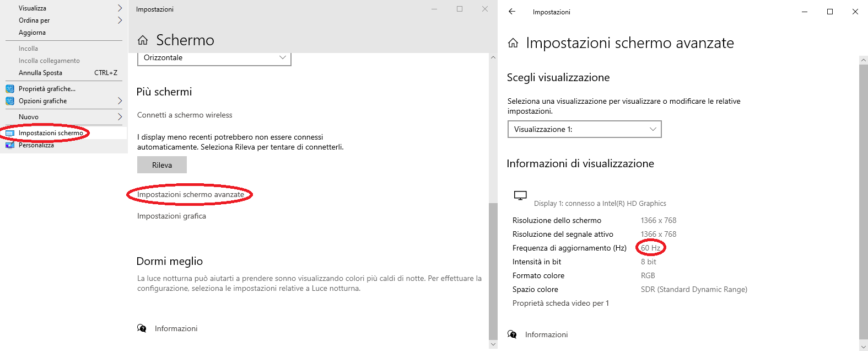Viewport: 868px width, 351px height.
Task: Click the home icon beside Schermo heading
Action: coord(143,40)
